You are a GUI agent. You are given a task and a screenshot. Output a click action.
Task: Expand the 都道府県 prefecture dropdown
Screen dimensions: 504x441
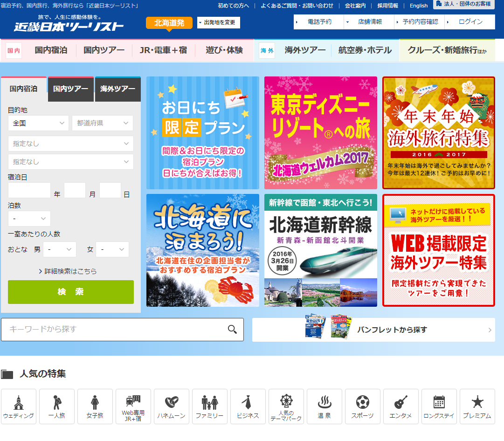tap(102, 123)
